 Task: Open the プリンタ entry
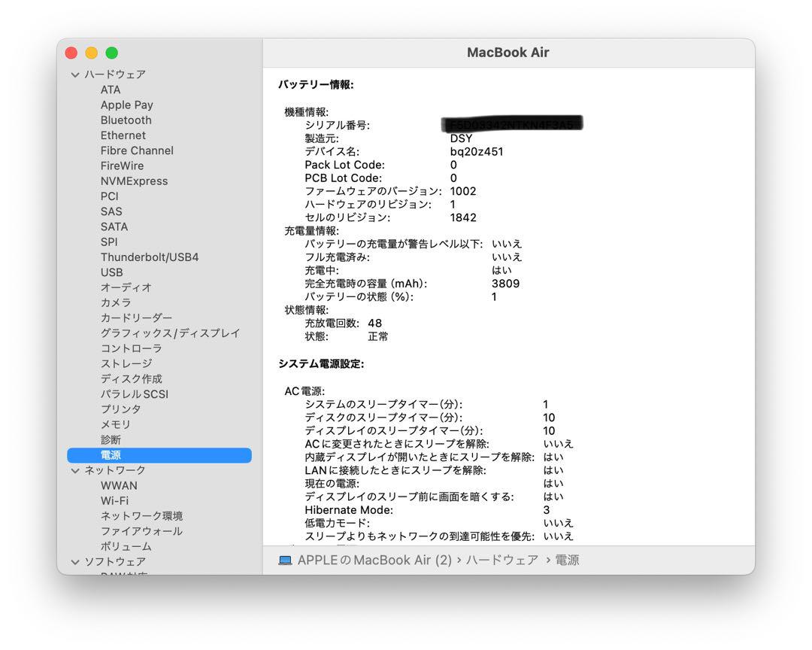click(x=121, y=409)
